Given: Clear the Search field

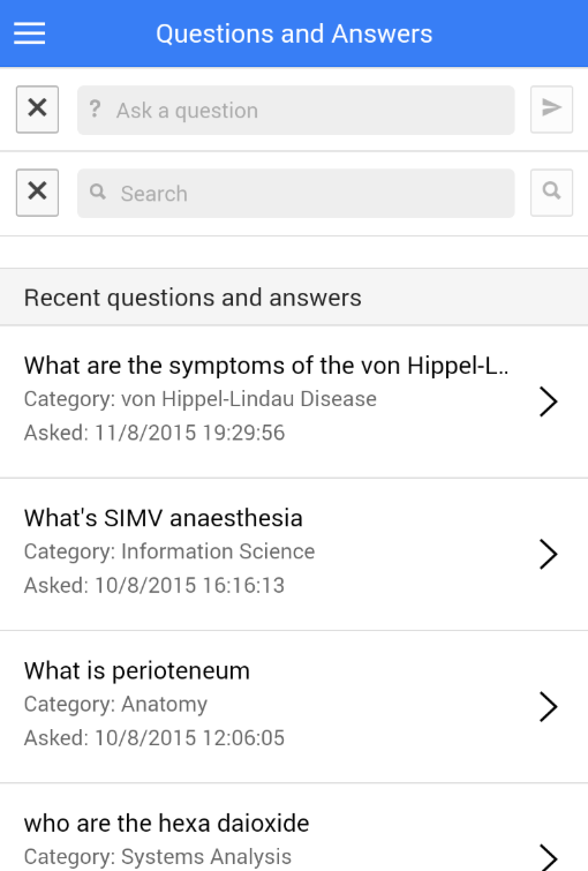Looking at the screenshot, I should [x=37, y=192].
